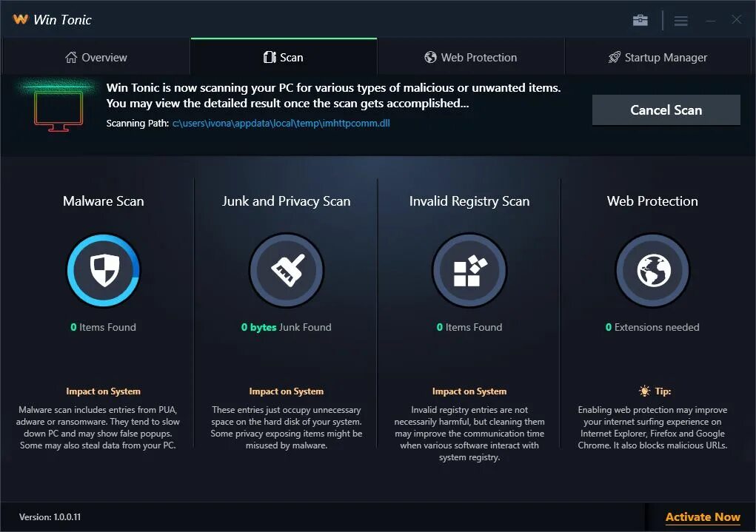This screenshot has height=532, width=756.
Task: Click the Win Tonic logo icon
Action: click(21, 19)
